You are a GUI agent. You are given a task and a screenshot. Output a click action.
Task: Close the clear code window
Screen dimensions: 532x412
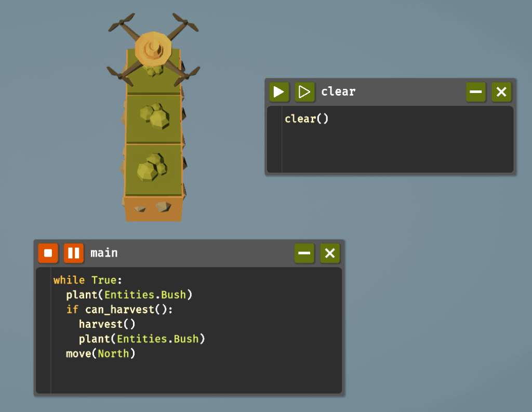point(501,92)
